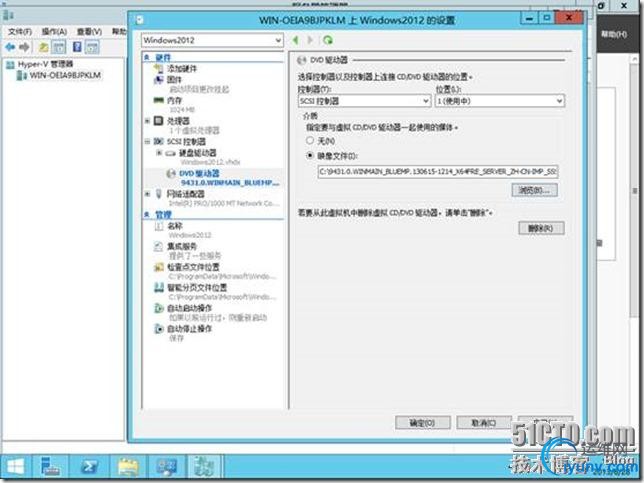
Task: Expand the network adapter tree node
Action: [147, 194]
